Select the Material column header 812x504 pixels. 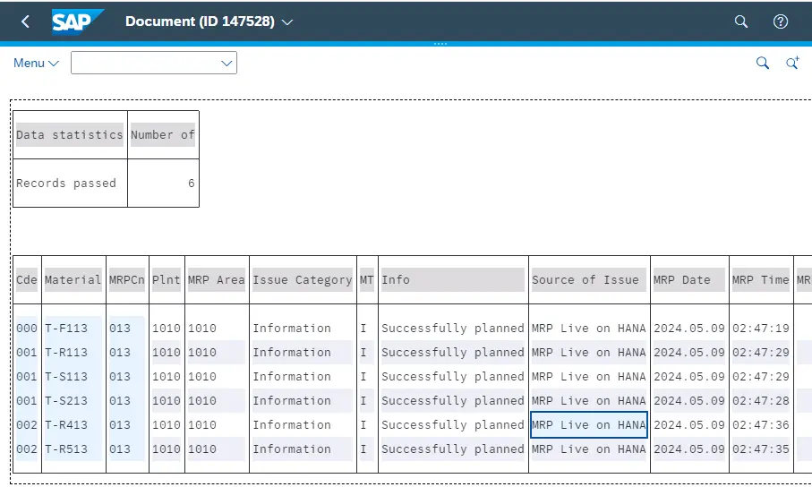[73, 279]
